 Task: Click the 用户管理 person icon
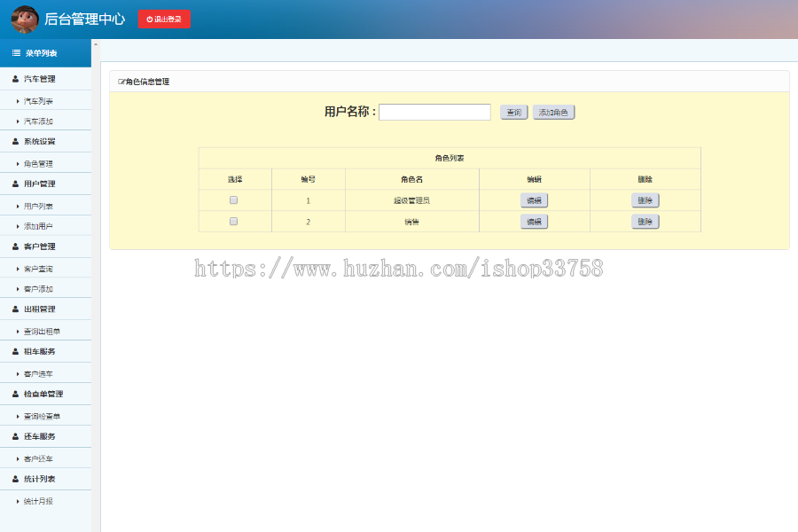tap(16, 184)
